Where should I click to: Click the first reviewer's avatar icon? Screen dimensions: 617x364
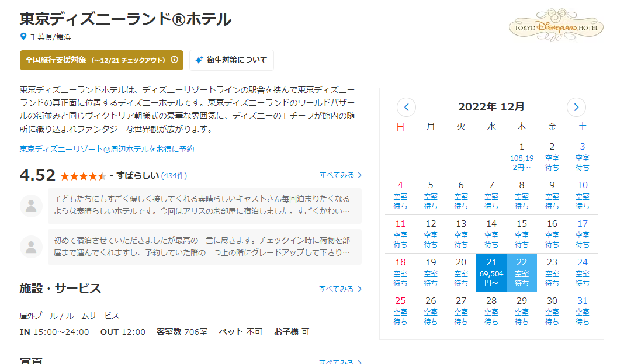(x=31, y=206)
